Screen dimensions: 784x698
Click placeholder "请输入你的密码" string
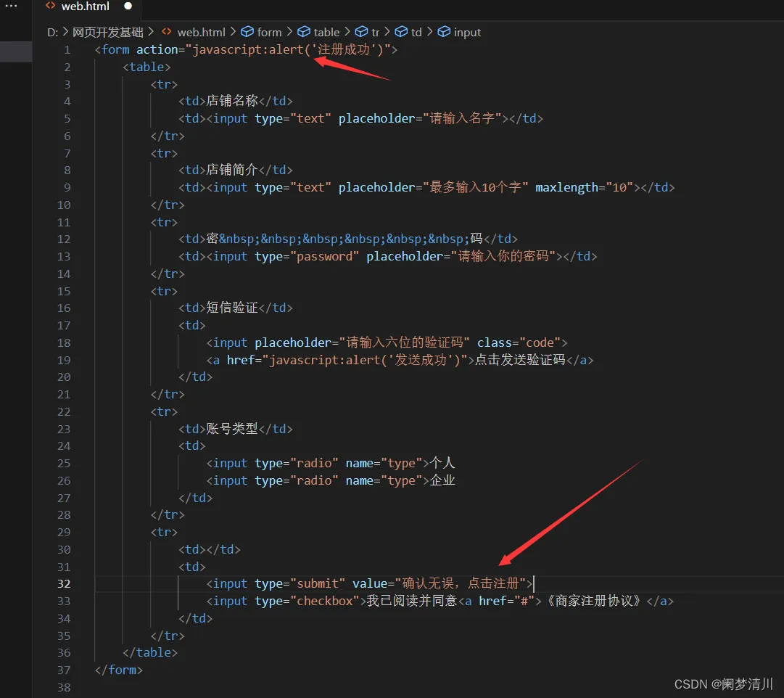point(503,257)
